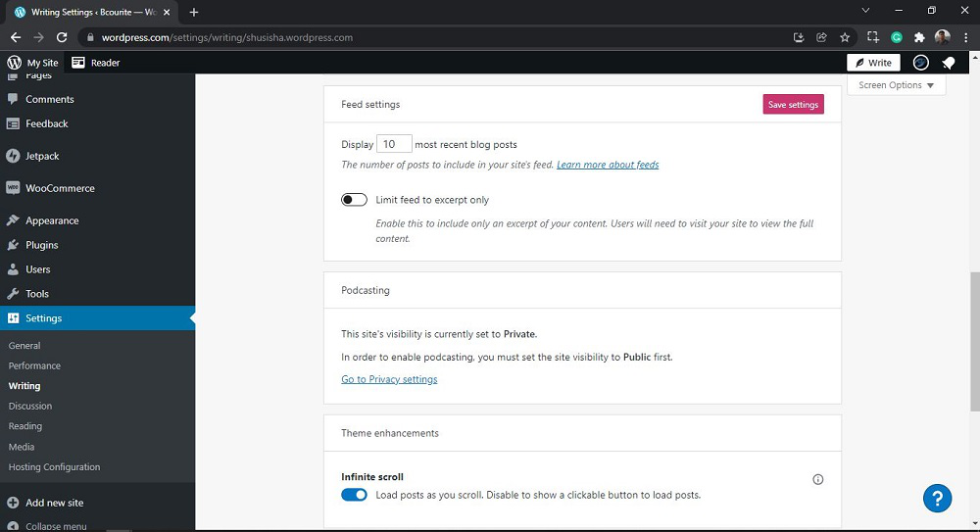Click the Add new site plus icon

[13, 503]
